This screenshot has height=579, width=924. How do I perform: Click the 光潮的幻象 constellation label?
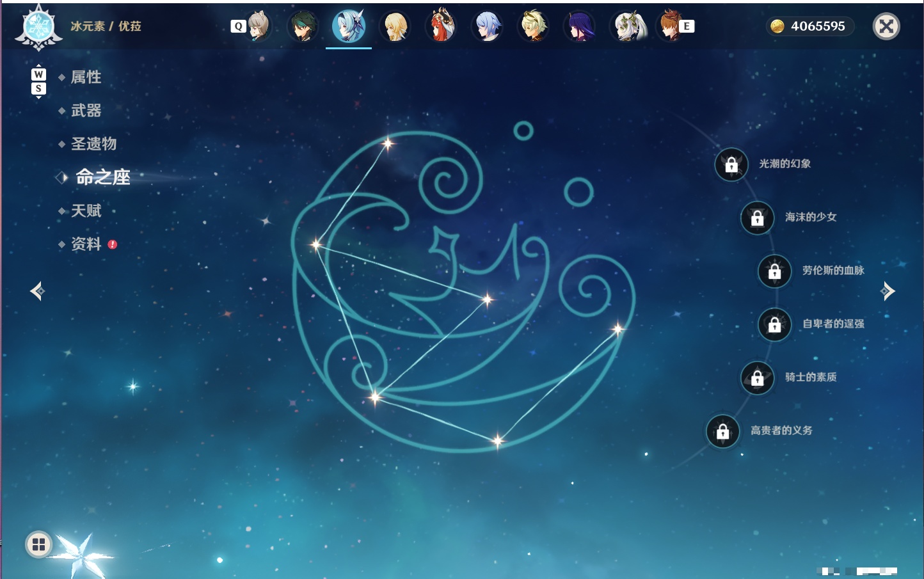click(x=785, y=164)
